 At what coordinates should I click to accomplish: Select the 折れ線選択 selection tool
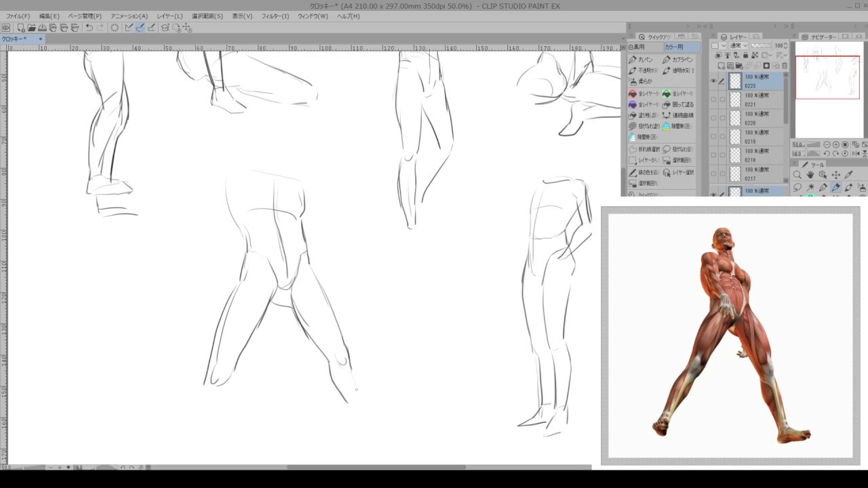644,149
